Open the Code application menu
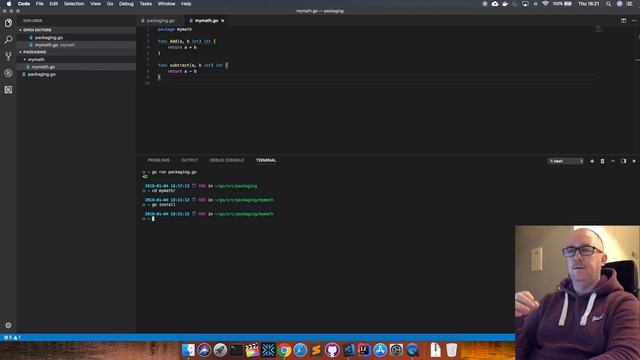 point(24,4)
